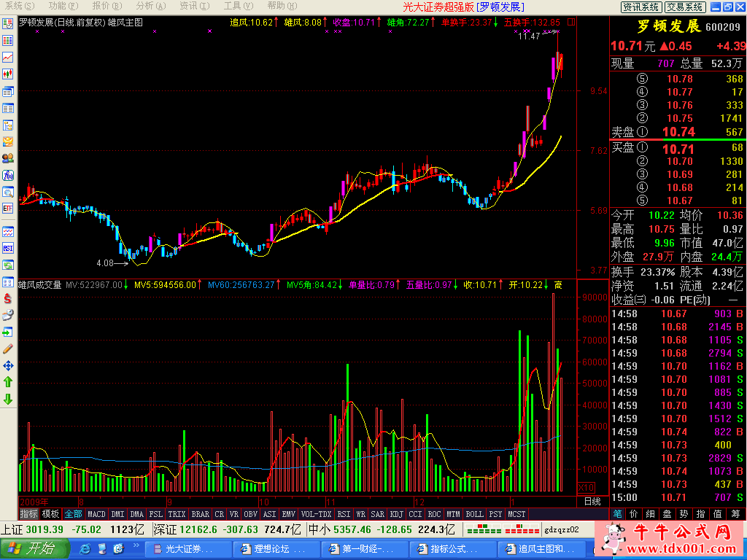Open the colored grid table icon
The width and height of the screenshot is (747, 560).
pyautogui.click(x=7, y=41)
